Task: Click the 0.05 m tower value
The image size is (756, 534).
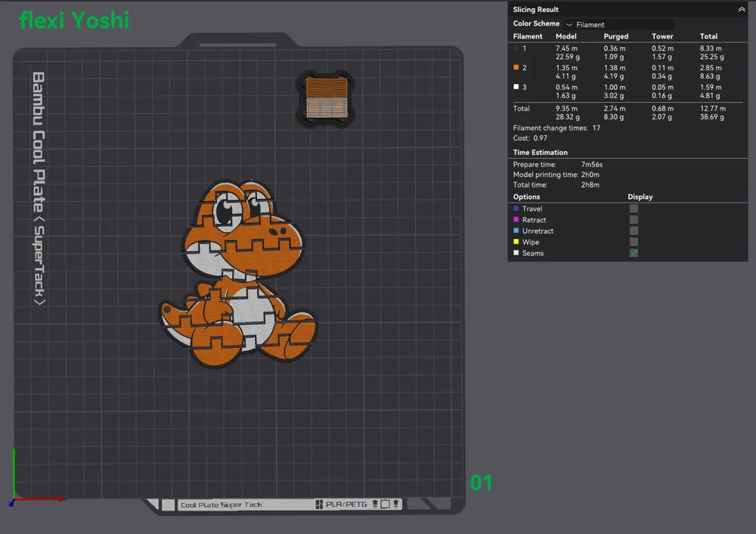Action: pos(662,87)
